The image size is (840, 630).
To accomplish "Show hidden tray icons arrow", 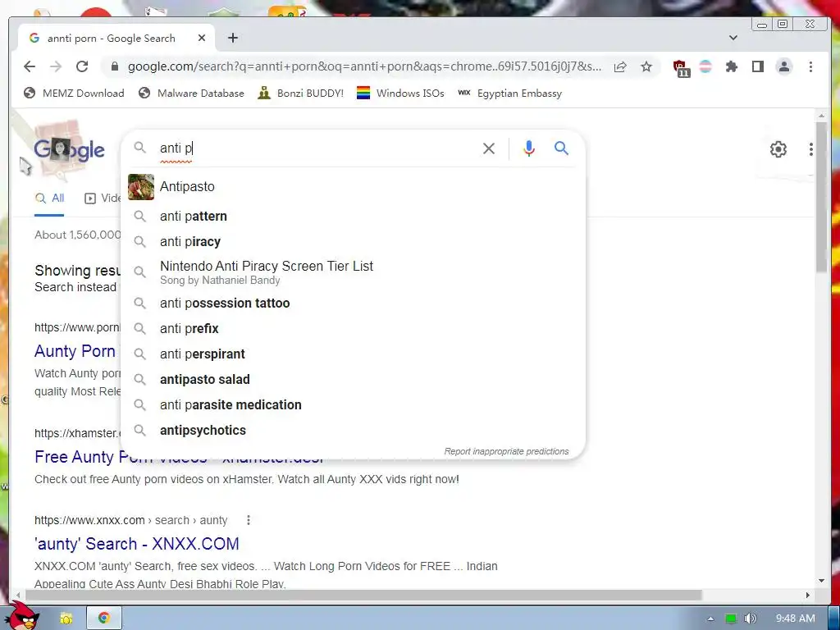I will pos(710,619).
